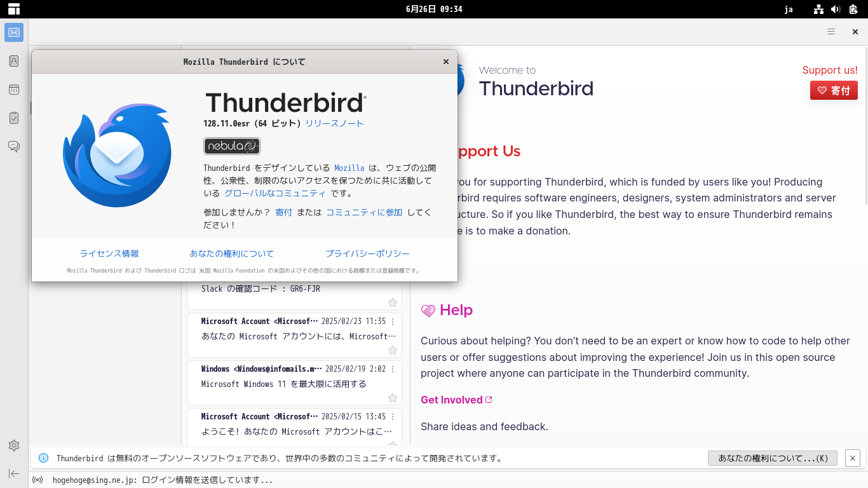Open the volume icon in top bar

click(x=836, y=9)
